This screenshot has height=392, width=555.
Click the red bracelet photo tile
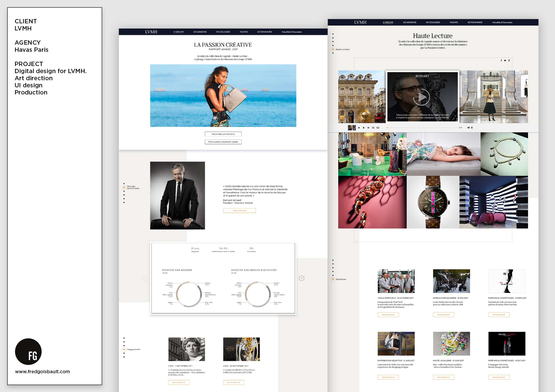point(372,202)
